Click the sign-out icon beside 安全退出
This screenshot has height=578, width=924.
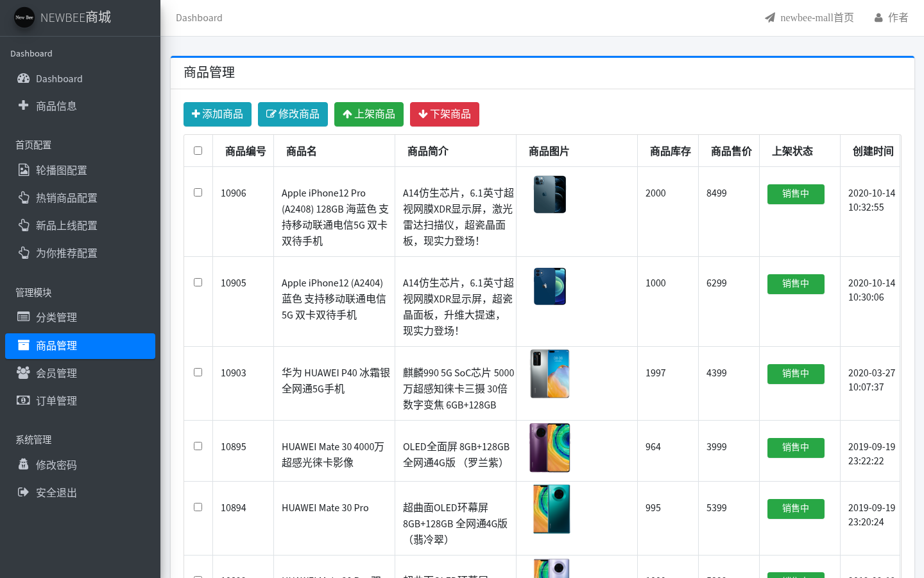coord(24,492)
